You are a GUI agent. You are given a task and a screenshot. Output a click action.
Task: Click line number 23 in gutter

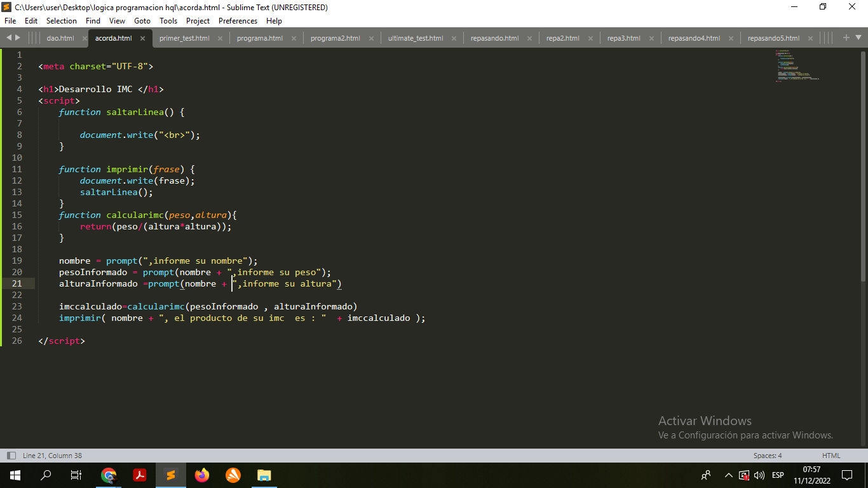17,306
